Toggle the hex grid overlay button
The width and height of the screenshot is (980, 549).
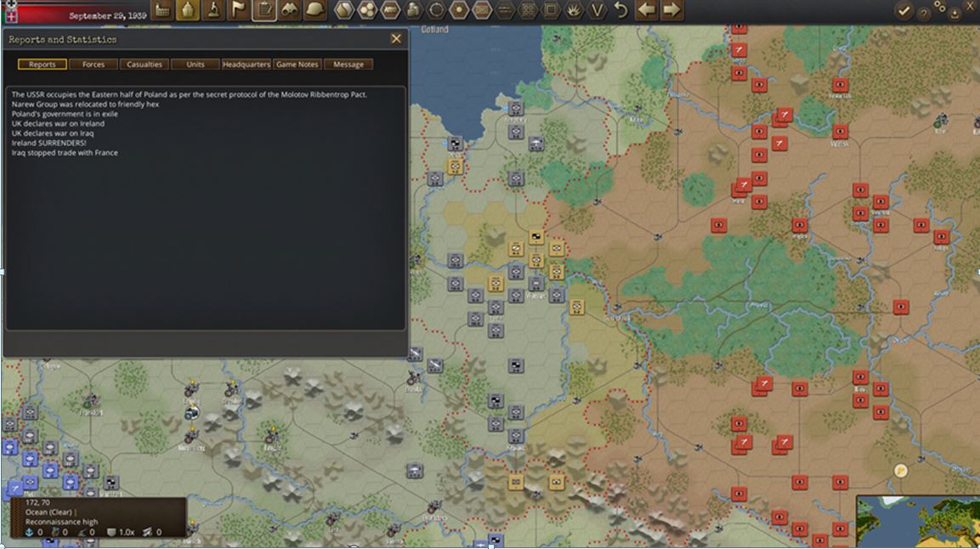click(344, 10)
